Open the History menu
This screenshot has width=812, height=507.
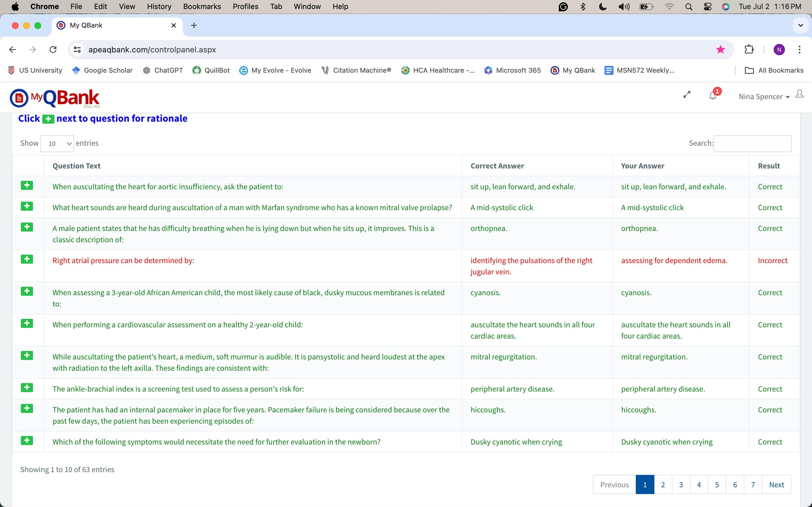[x=159, y=7]
